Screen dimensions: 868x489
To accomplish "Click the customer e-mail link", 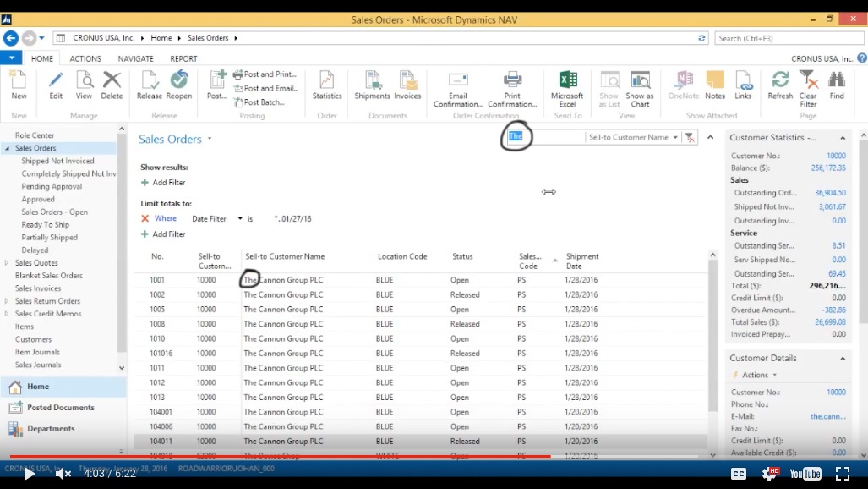I will [828, 416].
